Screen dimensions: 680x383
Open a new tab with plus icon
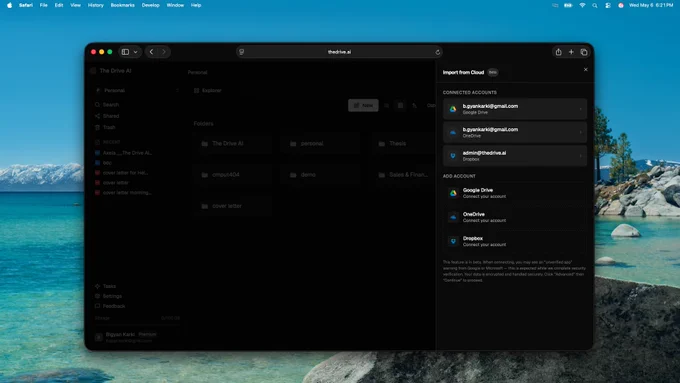(571, 52)
